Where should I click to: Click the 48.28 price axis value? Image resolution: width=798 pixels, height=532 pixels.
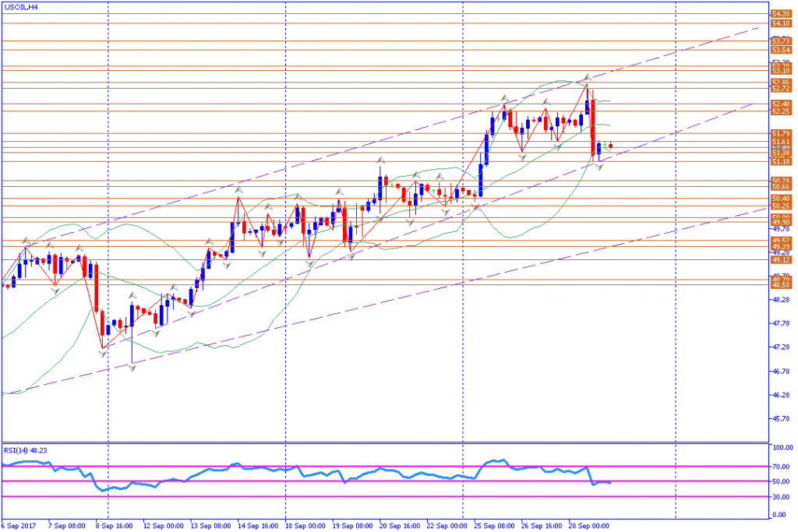click(781, 300)
